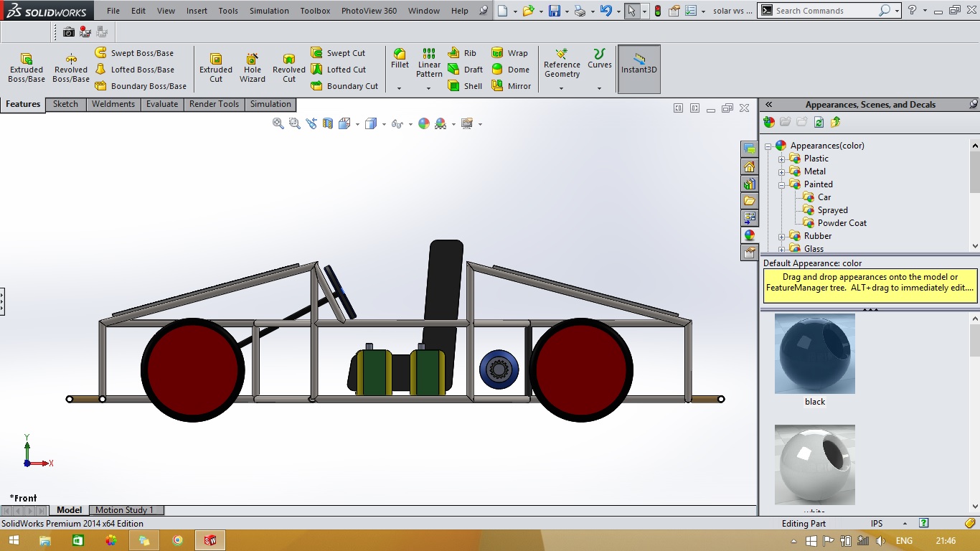Select the Revolved Boss/Base tool

coord(71,68)
